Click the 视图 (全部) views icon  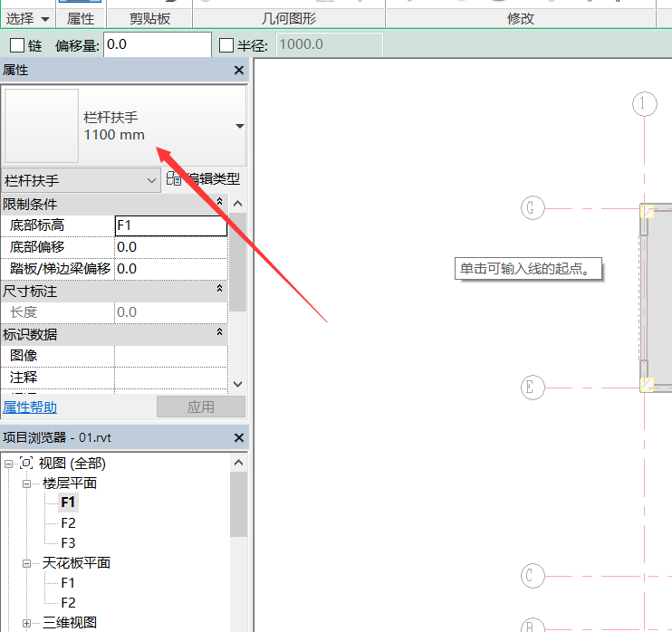pos(26,464)
